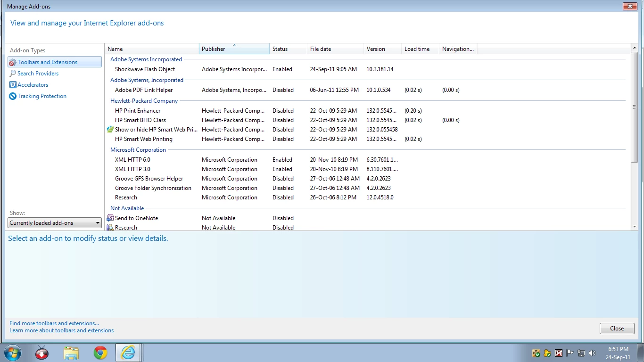Open the volume speaker tray icon
This screenshot has height=362, width=644.
tap(592, 353)
